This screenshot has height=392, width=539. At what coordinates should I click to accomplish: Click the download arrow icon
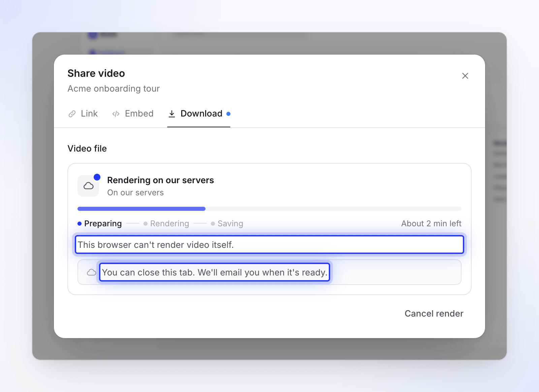172,114
